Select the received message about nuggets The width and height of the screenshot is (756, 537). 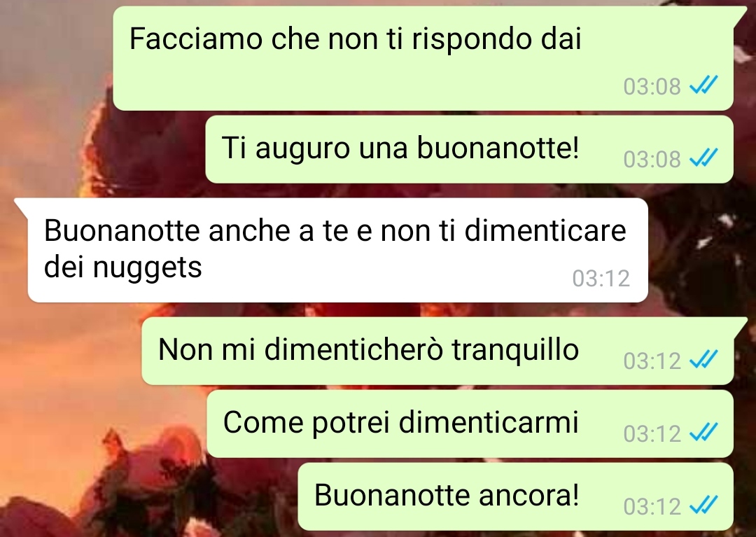337,250
